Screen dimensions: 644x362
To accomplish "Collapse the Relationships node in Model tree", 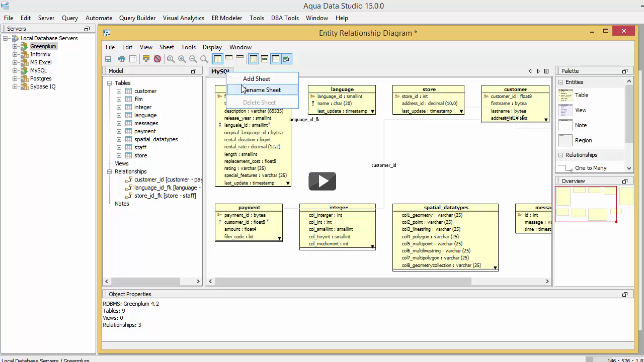I will pos(109,172).
